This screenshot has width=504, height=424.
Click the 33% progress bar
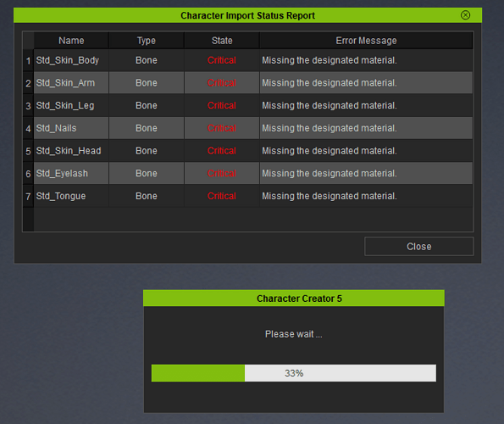tap(294, 373)
